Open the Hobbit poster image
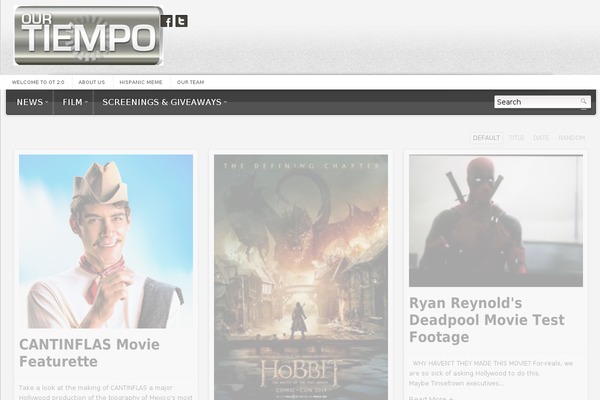Viewport: 600px width, 400px height. (301, 277)
